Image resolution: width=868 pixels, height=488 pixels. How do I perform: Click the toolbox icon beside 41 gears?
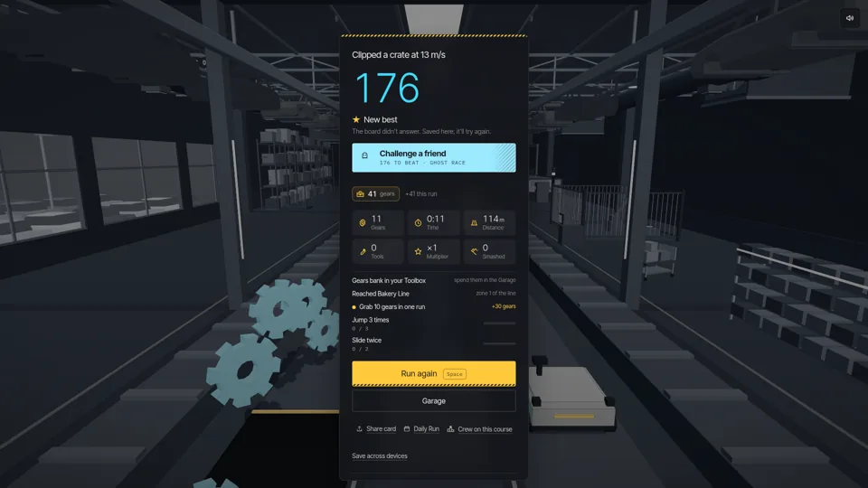click(361, 193)
